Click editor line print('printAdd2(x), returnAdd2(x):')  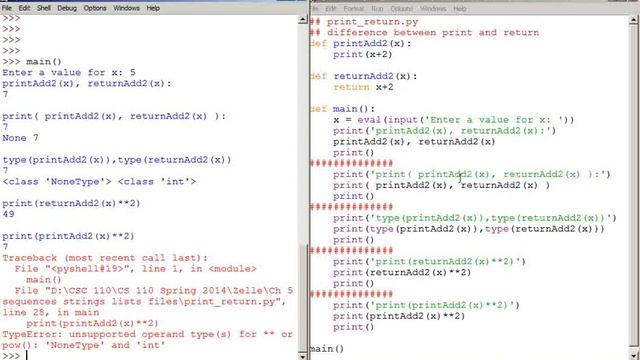[x=444, y=131]
